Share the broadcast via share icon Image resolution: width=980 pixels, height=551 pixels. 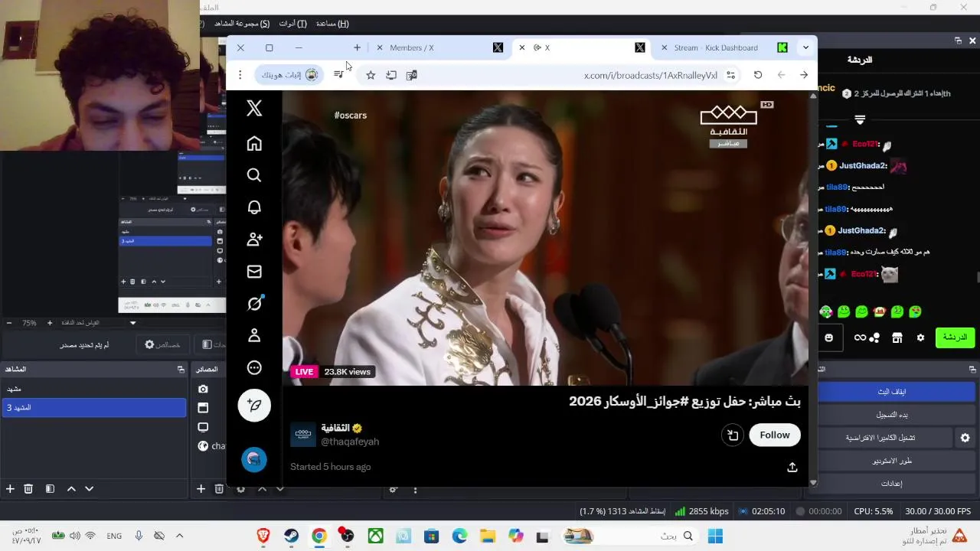[x=792, y=467]
